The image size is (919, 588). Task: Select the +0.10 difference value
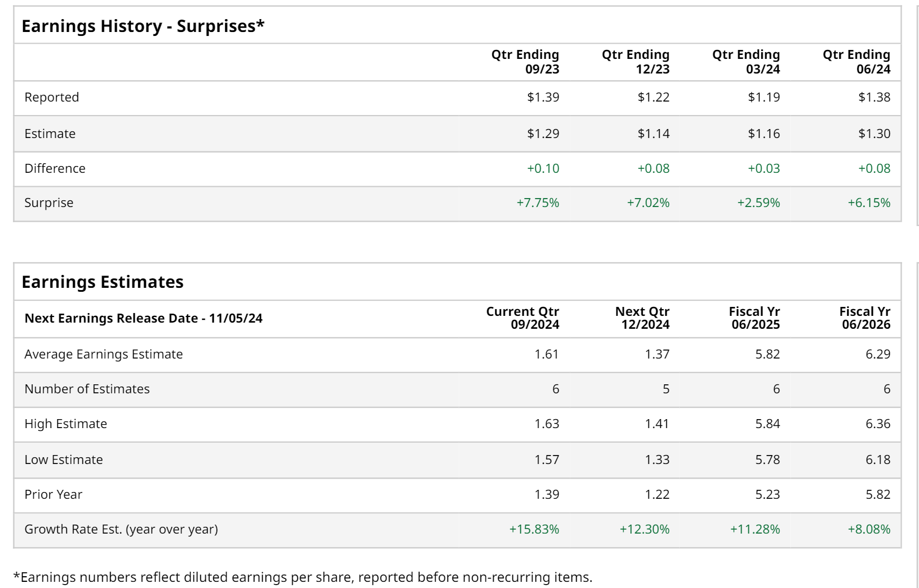(543, 168)
